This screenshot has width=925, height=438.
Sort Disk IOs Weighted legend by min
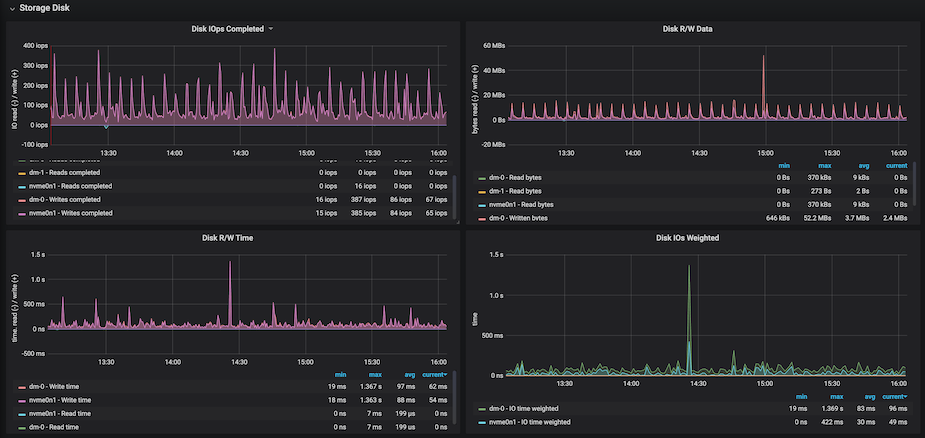799,397
